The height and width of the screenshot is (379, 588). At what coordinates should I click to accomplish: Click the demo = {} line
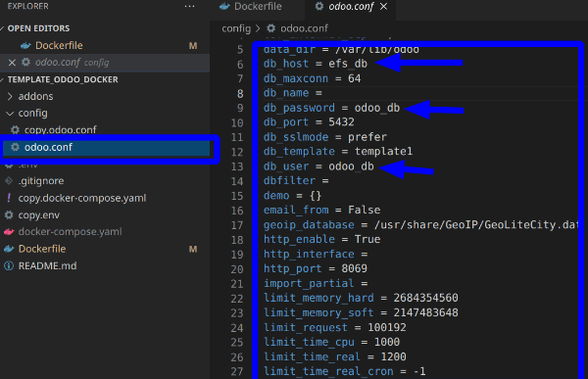pos(292,195)
